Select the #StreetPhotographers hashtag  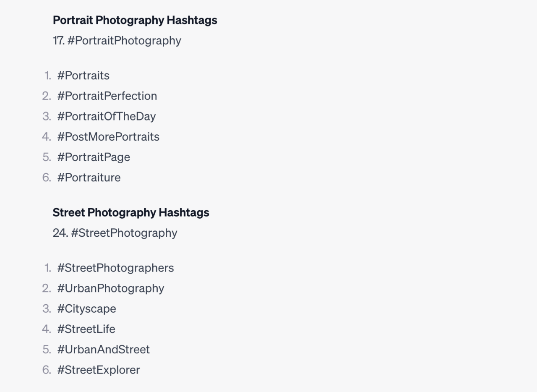click(x=115, y=268)
